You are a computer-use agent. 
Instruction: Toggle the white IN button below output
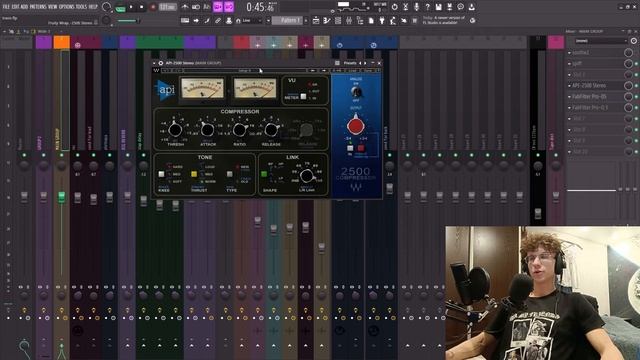[350, 148]
